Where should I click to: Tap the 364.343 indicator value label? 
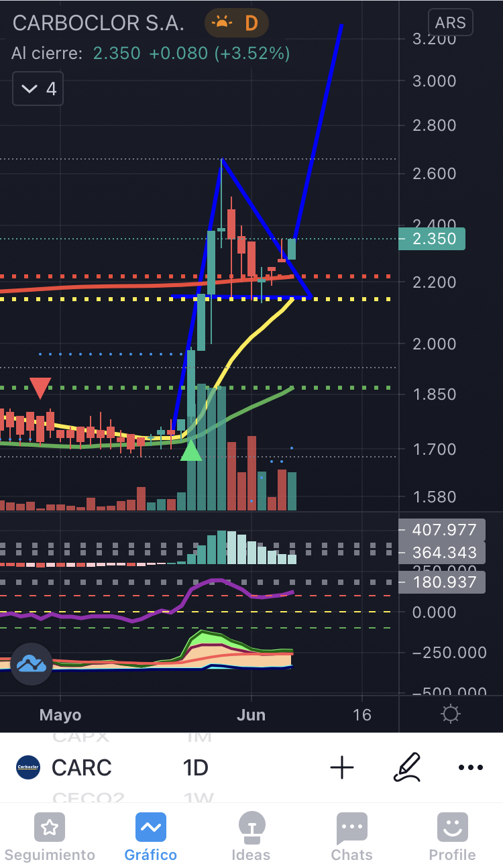click(441, 553)
